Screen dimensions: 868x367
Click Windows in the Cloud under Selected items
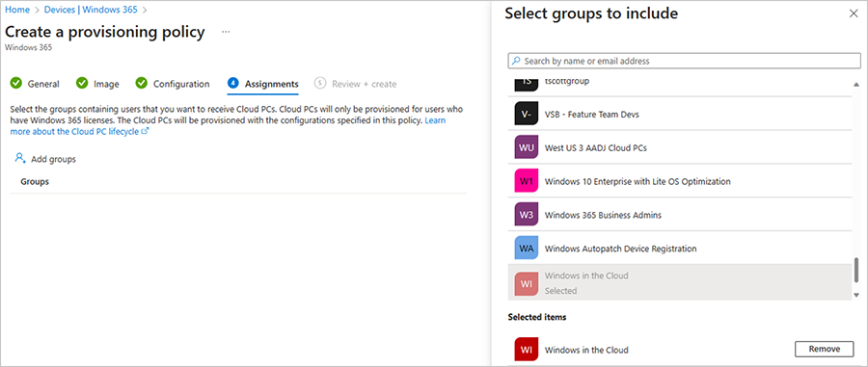tap(586, 350)
